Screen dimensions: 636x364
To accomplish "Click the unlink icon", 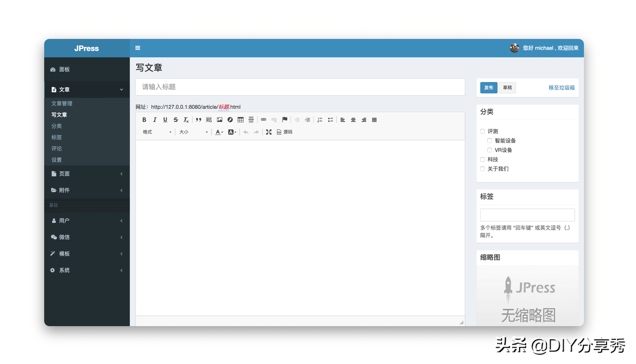I will tap(274, 120).
